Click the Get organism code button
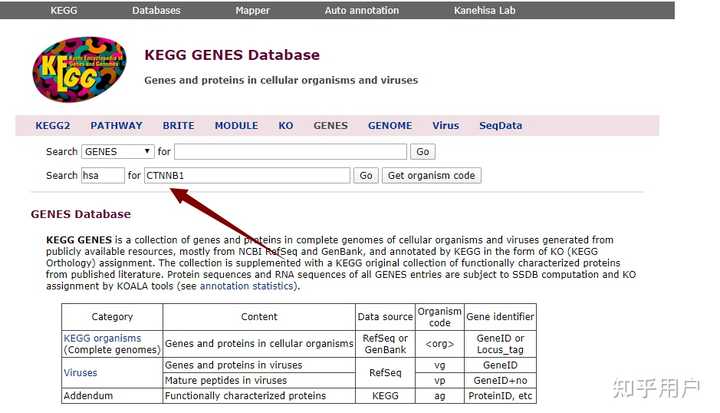 (x=431, y=175)
